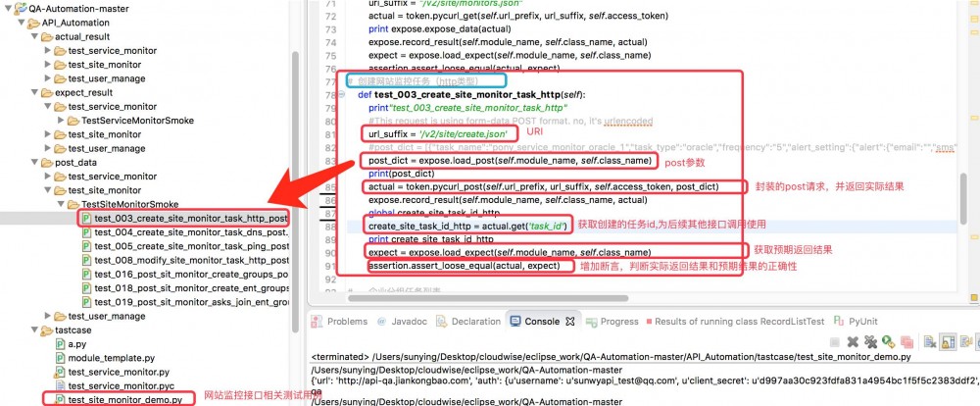
Task: Collapse the tastcase folder
Action: tap(34, 330)
